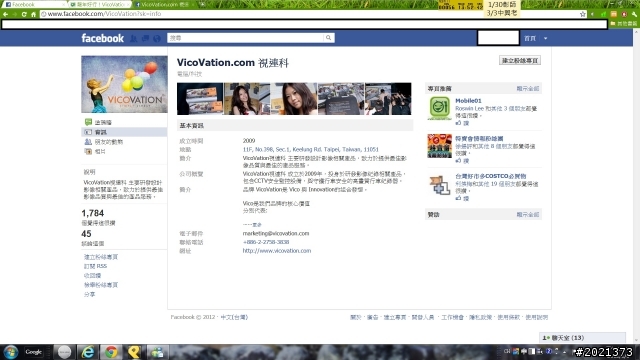Open the Chrome wrench settings menu
This screenshot has height=360, width=640.
click(634, 14)
